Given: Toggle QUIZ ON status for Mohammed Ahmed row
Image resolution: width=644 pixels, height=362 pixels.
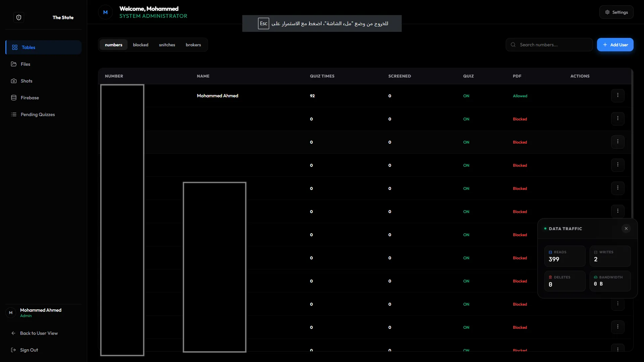Looking at the screenshot, I should 466,96.
